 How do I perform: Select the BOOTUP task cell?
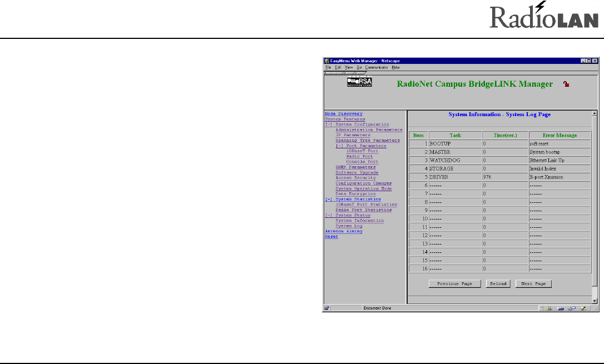pyautogui.click(x=456, y=143)
